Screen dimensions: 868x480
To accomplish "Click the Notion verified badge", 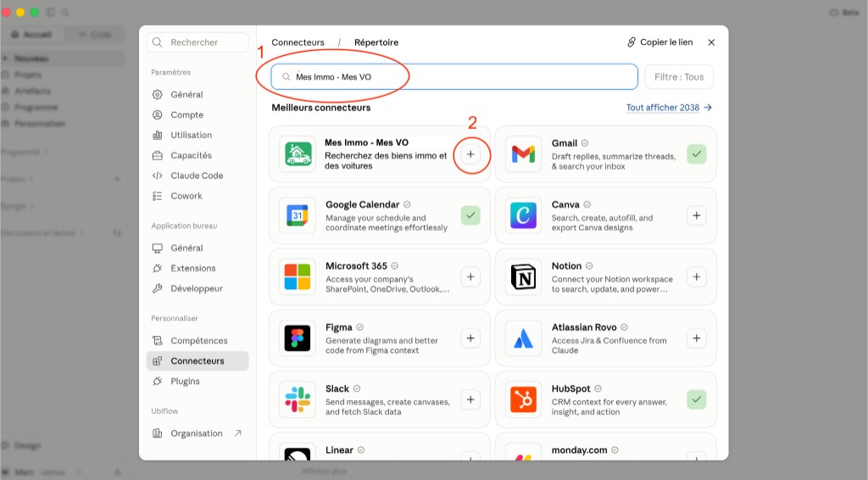I will (589, 266).
